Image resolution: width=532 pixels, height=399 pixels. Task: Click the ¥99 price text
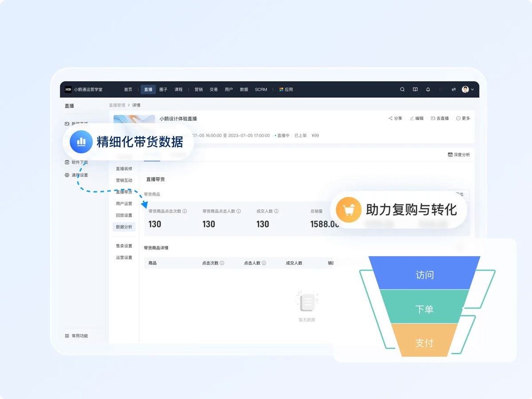coord(315,136)
